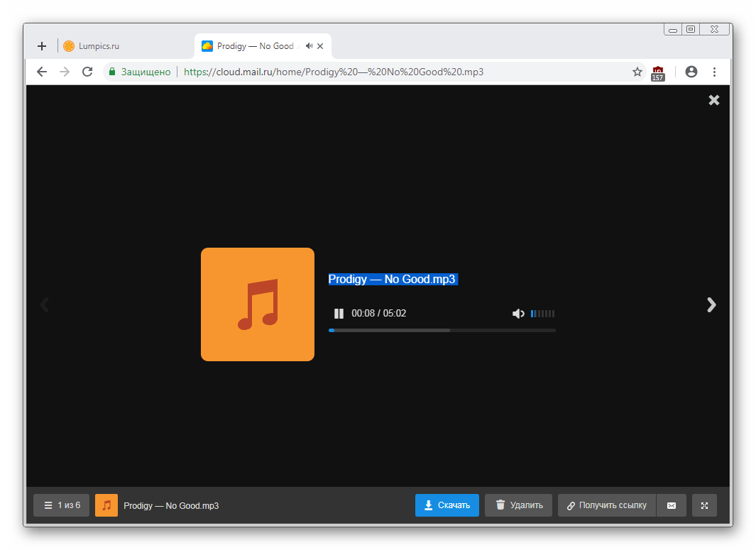Go to the next file arrow
Screen dimensions: 756x550
[x=711, y=305]
